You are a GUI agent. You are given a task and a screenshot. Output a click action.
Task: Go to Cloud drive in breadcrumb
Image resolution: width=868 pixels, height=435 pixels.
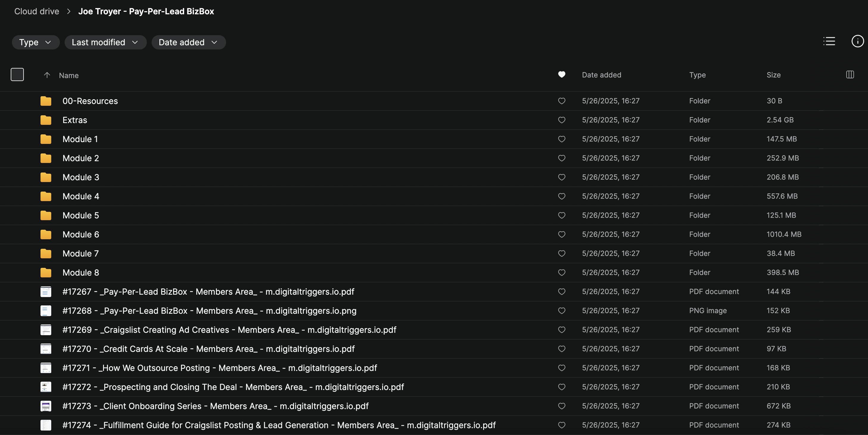(x=36, y=11)
